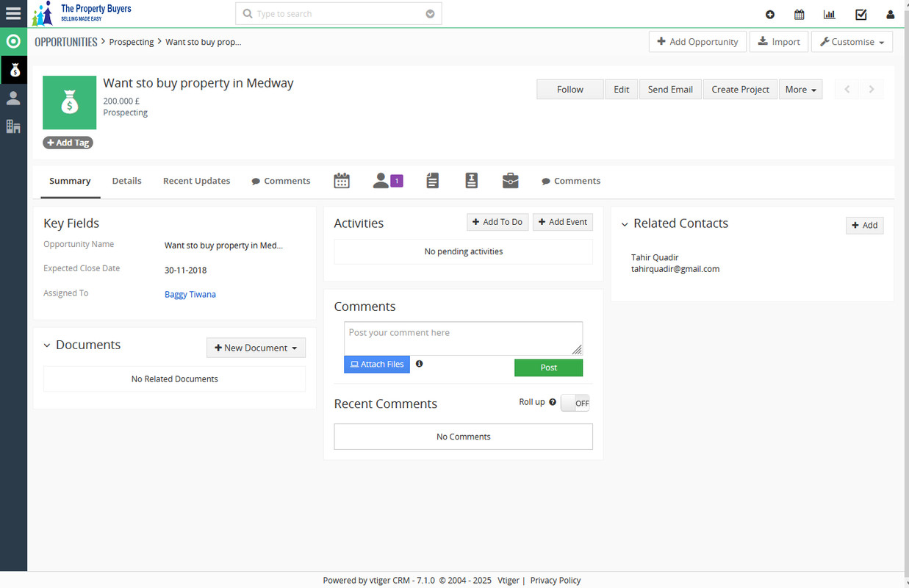The height and width of the screenshot is (588, 909).
Task: Open the hamburger main menu
Action: pos(13,14)
